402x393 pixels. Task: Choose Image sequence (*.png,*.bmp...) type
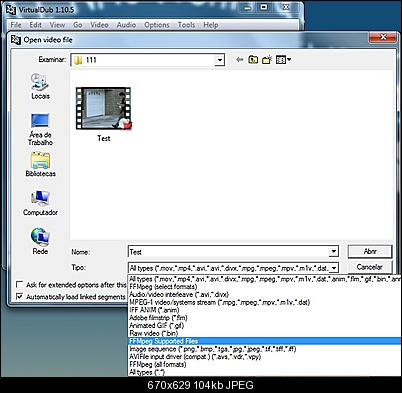point(265,349)
